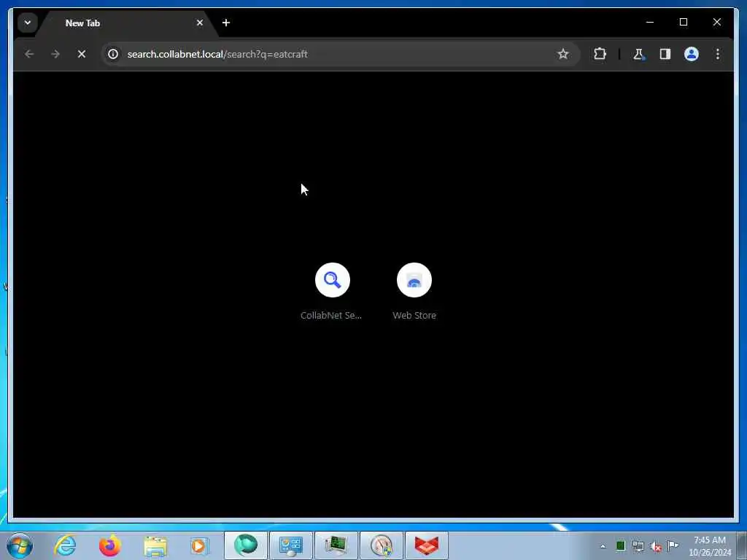Open the tab search dropdown

(28, 23)
